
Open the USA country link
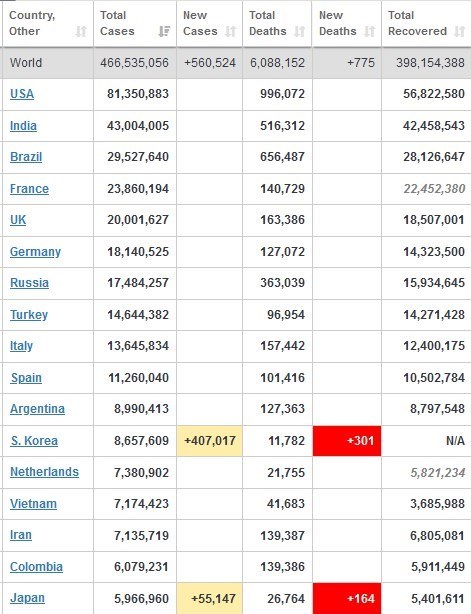pos(22,94)
